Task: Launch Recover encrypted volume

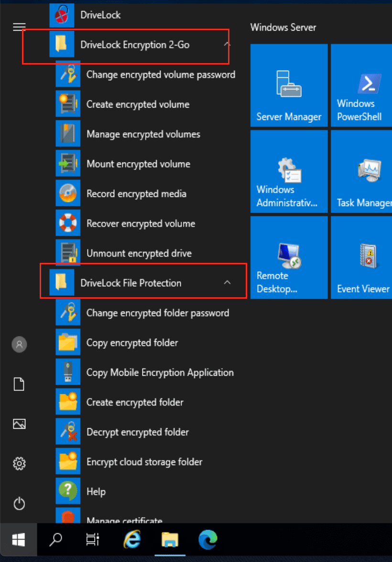Action: pos(141,224)
